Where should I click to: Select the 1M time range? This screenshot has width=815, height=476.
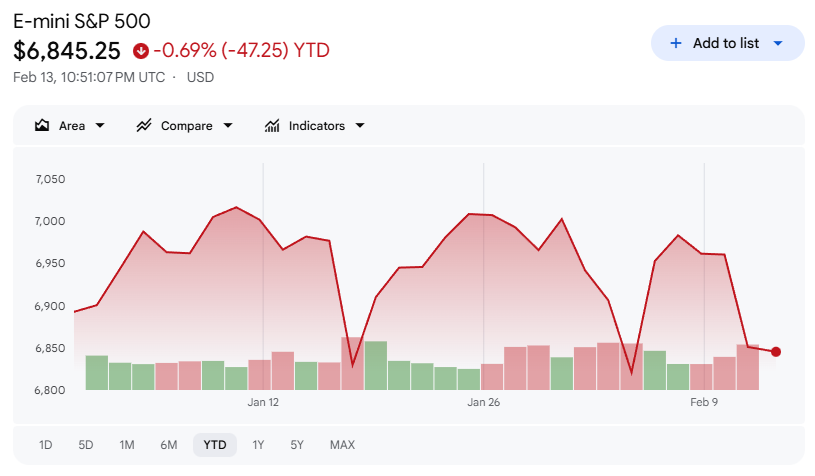(x=127, y=445)
